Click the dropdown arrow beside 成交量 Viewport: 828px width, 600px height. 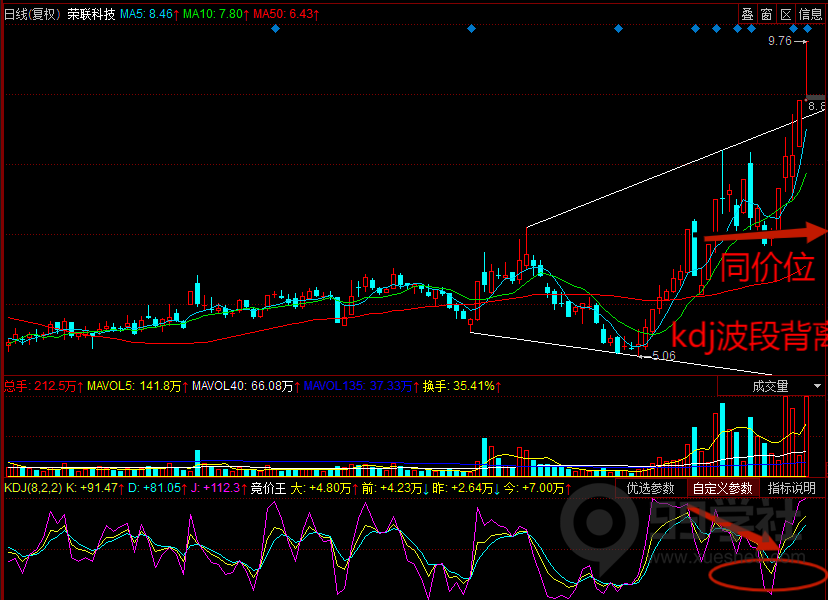click(x=817, y=386)
